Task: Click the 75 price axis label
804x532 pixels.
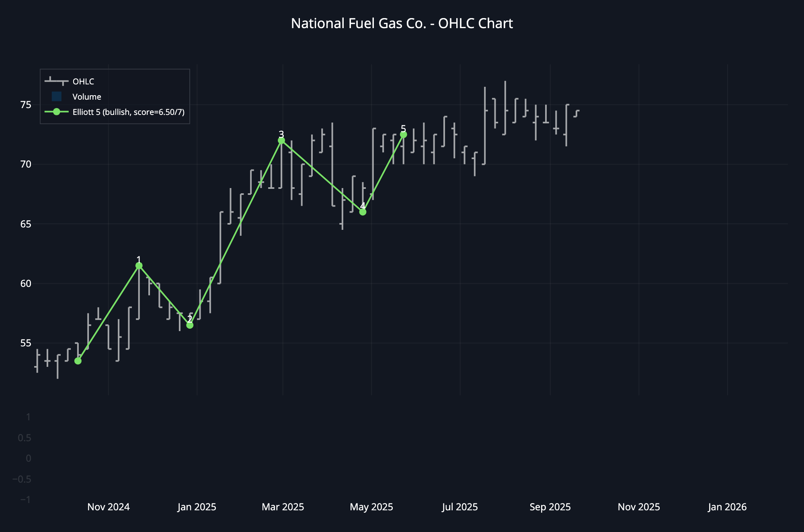Action: click(x=26, y=105)
